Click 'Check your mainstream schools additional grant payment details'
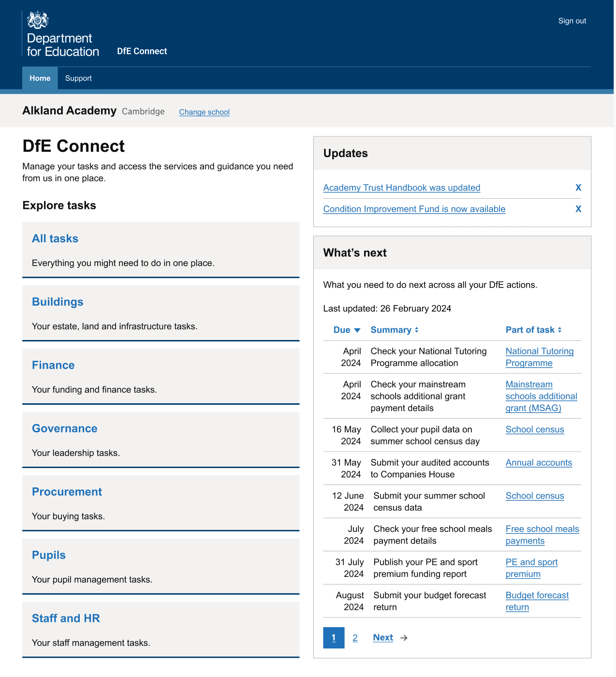The height and width of the screenshot is (677, 616). [x=418, y=397]
